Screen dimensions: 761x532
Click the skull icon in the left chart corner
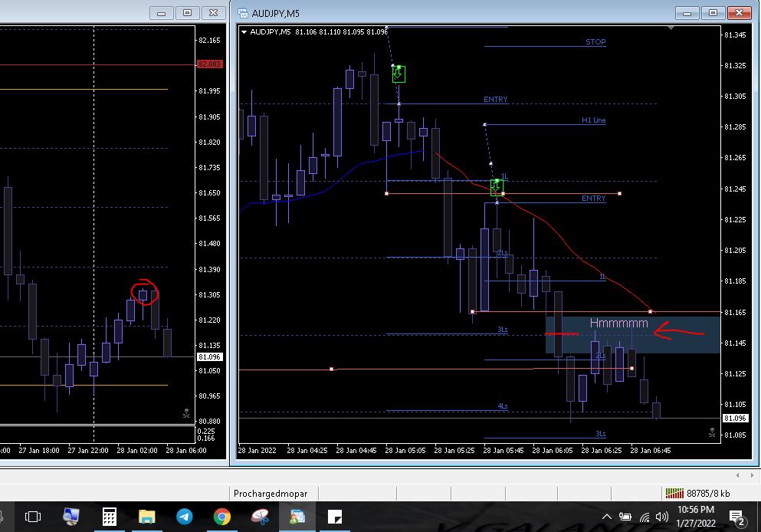(186, 413)
